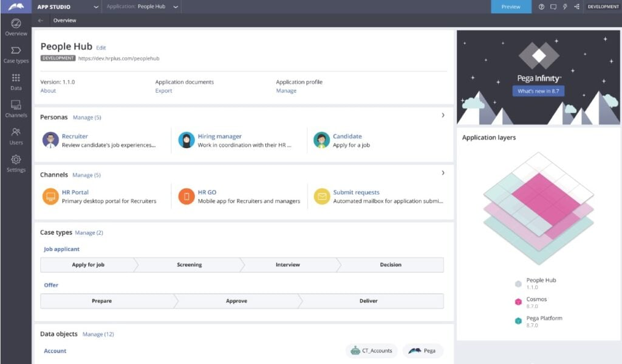Open the Case types section from the sidebar

(x=16, y=55)
